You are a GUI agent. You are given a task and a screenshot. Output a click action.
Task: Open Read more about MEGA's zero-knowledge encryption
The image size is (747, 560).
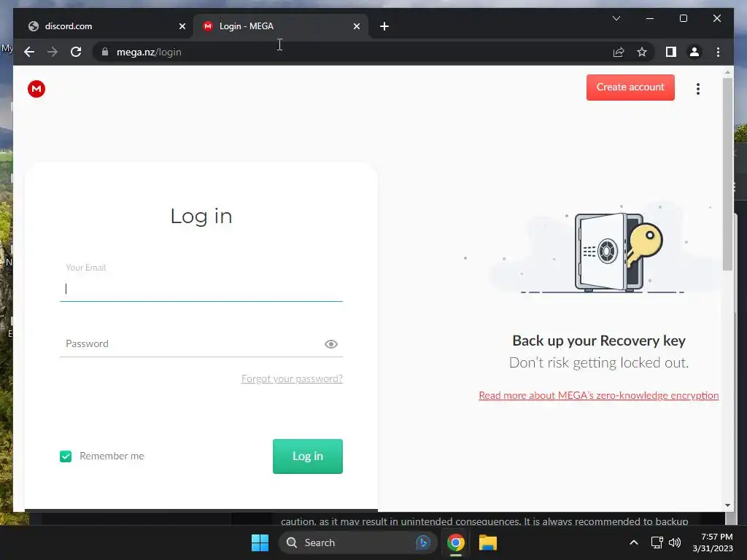[599, 395]
